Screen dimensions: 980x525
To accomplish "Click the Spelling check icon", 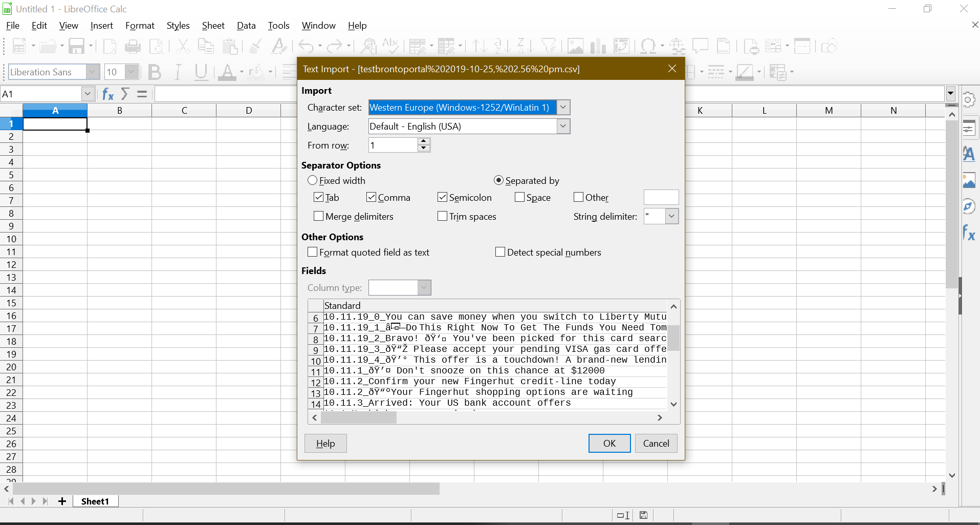I will pyautogui.click(x=391, y=47).
